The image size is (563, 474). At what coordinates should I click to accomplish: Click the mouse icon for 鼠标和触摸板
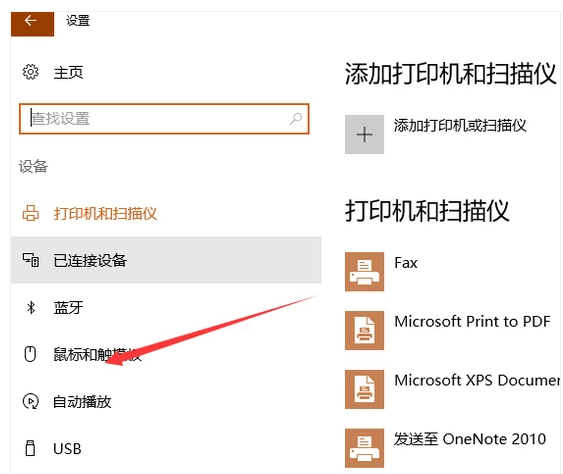(30, 354)
